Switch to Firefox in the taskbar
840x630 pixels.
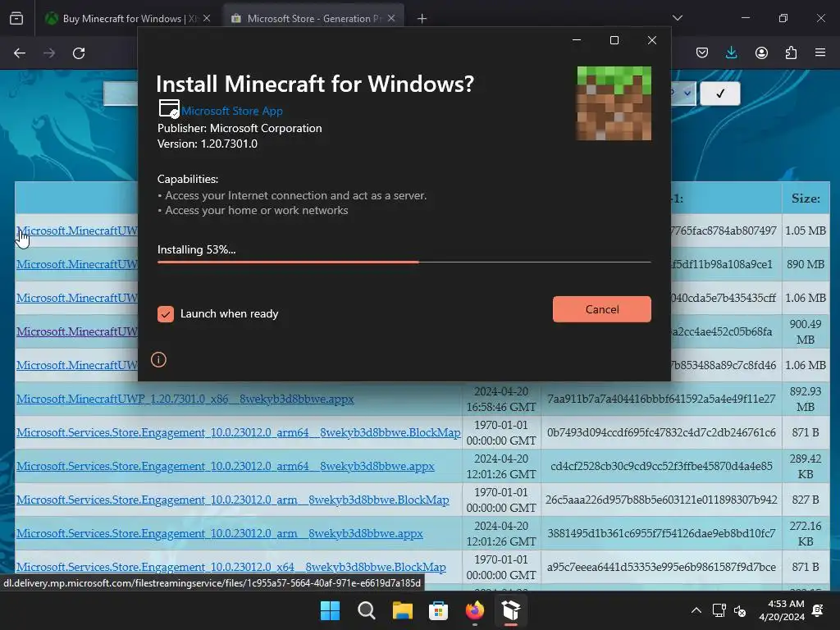coord(475,610)
